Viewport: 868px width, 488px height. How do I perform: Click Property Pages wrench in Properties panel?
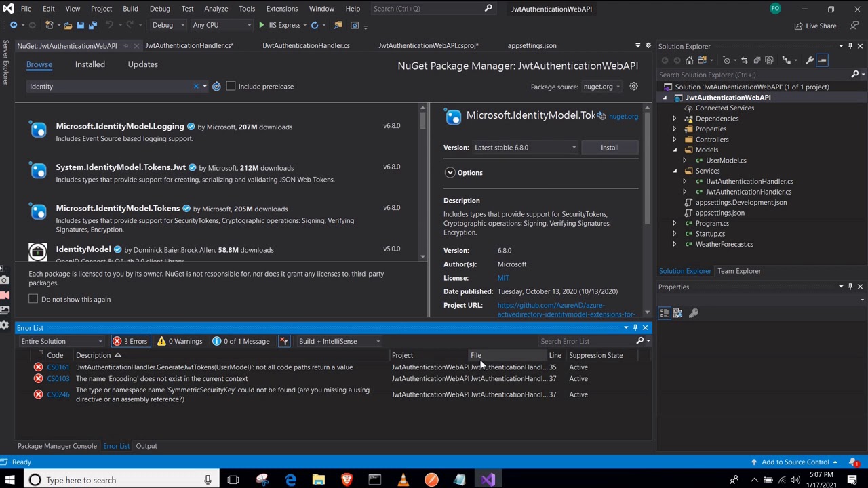694,313
